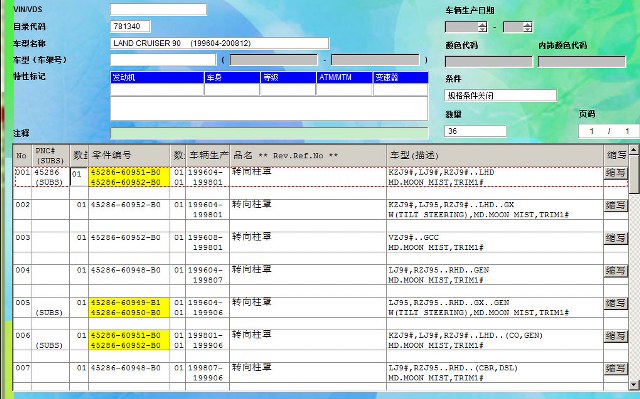Screen dimensions: 640x399
Task: Click description with (CO,GEN) in row 006
Action: point(466,335)
